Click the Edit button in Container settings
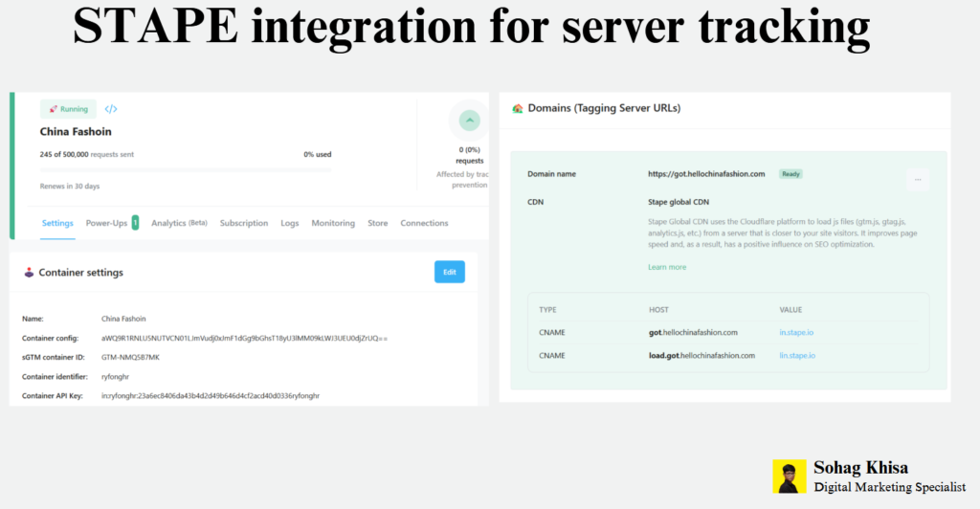Viewport: 980px width, 509px height. pyautogui.click(x=450, y=272)
